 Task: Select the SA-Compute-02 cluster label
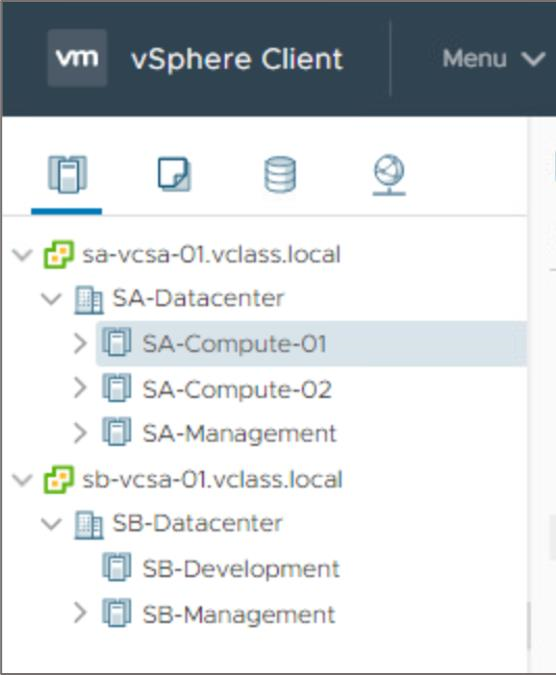pos(237,390)
